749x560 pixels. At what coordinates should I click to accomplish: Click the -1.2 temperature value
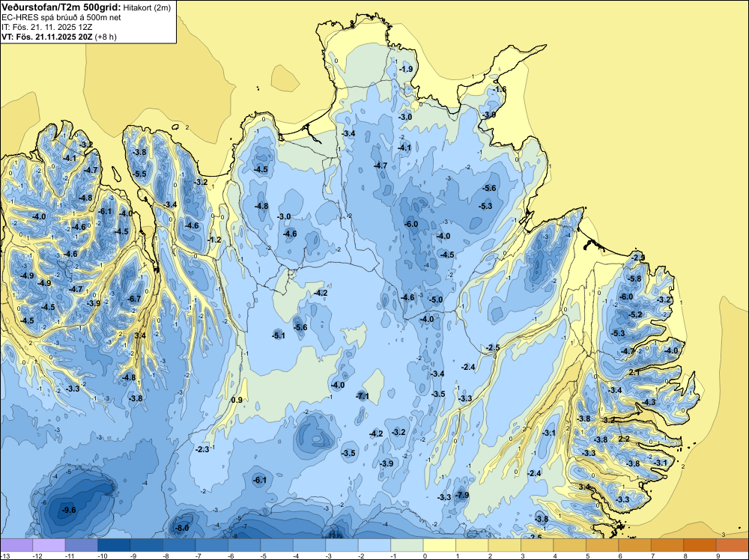[214, 240]
